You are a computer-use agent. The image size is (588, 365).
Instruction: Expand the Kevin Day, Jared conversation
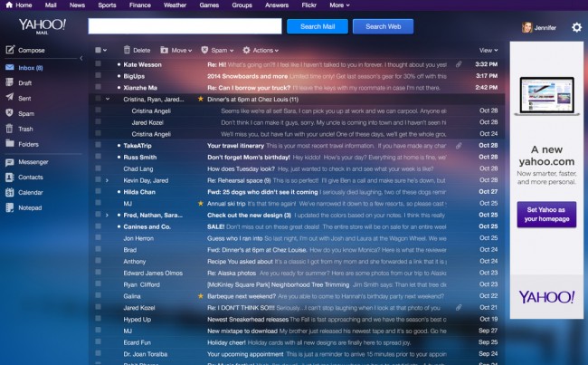click(x=108, y=180)
